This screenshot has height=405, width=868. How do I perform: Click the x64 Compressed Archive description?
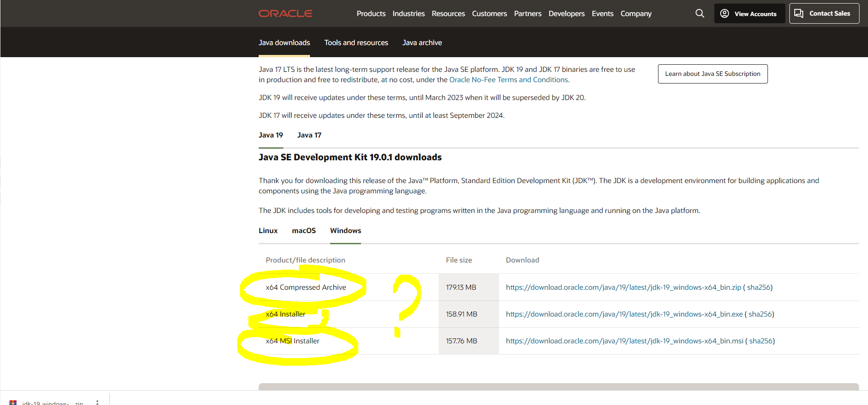(306, 287)
